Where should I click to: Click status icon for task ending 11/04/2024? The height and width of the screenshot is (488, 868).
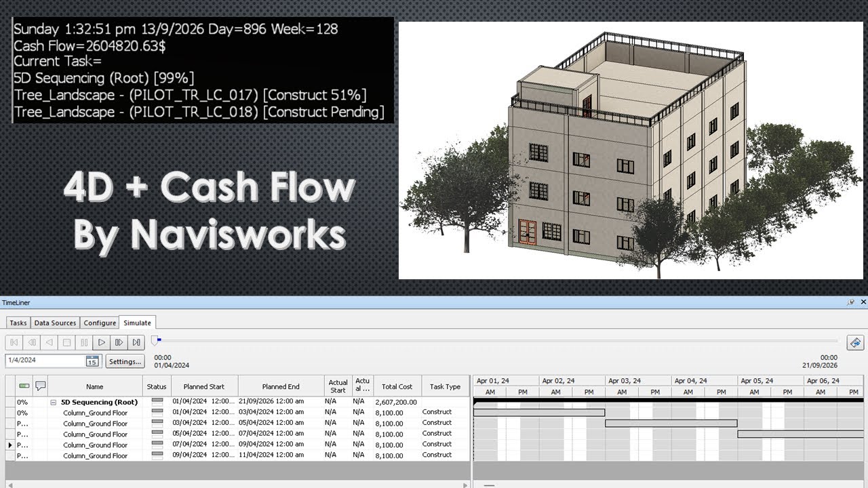point(157,455)
